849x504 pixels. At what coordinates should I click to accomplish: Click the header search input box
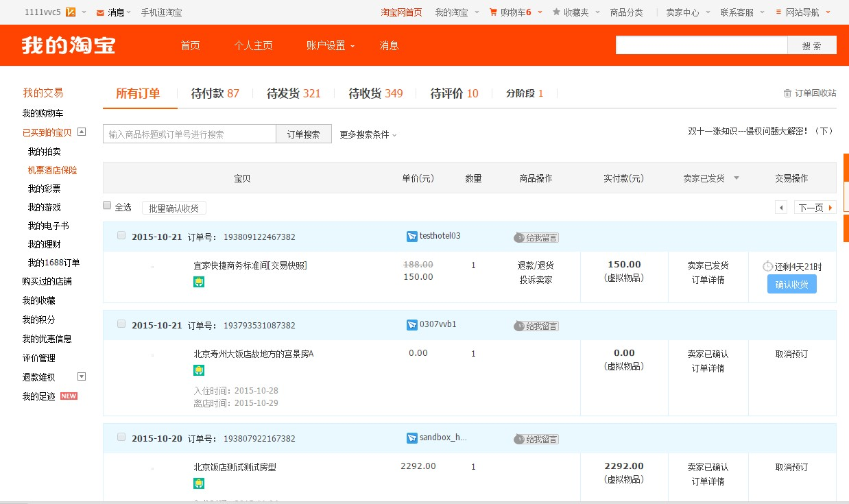tap(702, 45)
